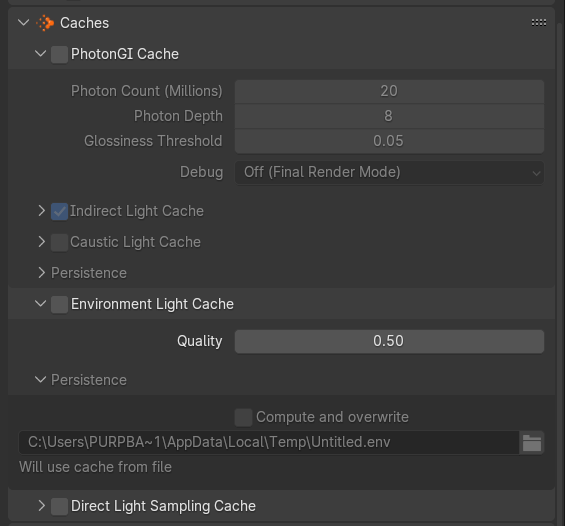Click the orange Caches panel icon
Screen dimensions: 565x526
pos(45,23)
